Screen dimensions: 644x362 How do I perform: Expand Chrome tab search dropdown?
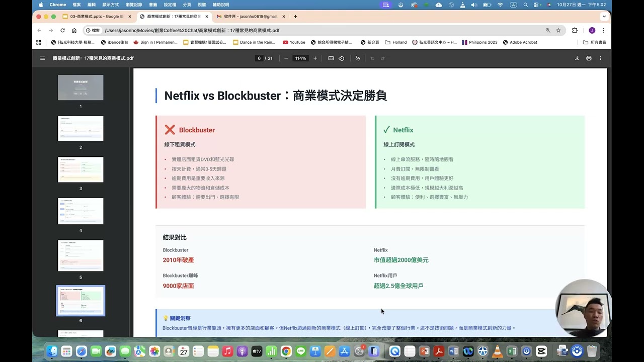(x=604, y=17)
